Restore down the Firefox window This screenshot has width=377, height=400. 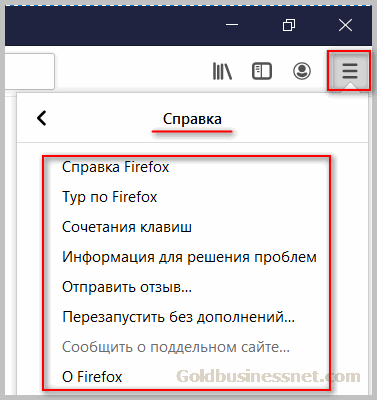(289, 25)
